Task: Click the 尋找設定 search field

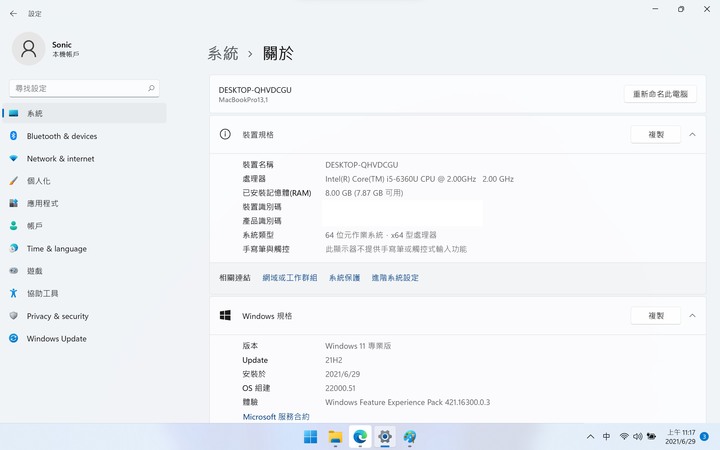Action: coord(84,88)
